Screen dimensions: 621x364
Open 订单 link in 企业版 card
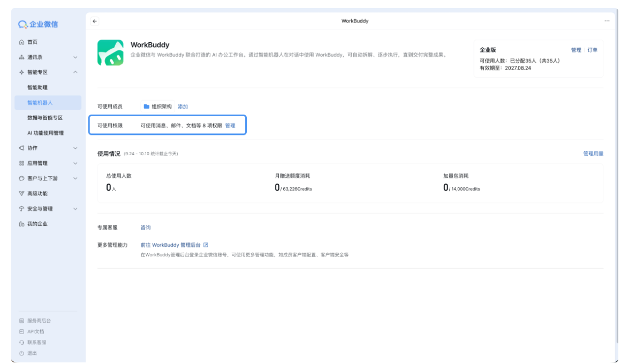point(593,50)
